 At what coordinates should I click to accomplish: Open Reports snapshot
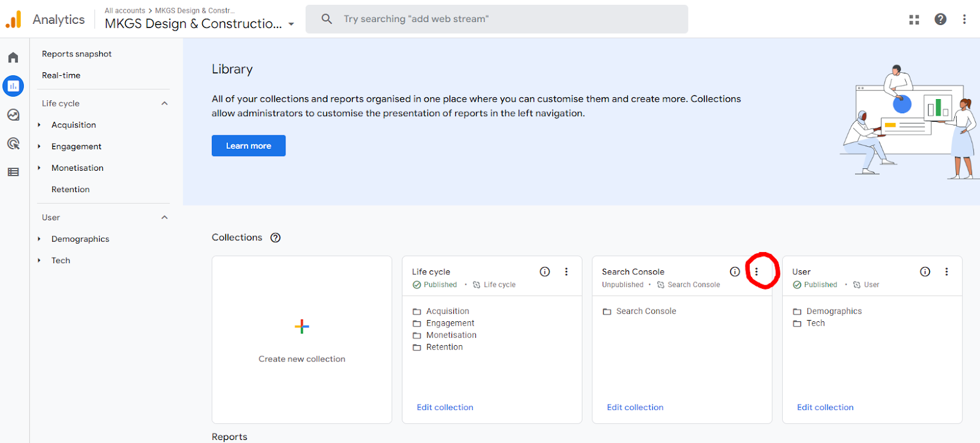tap(77, 54)
